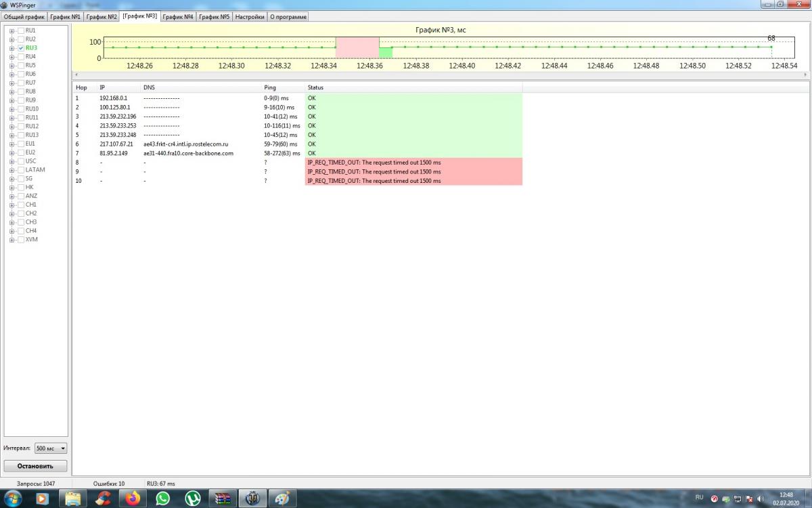Select the CH3 tree item label

(31, 222)
